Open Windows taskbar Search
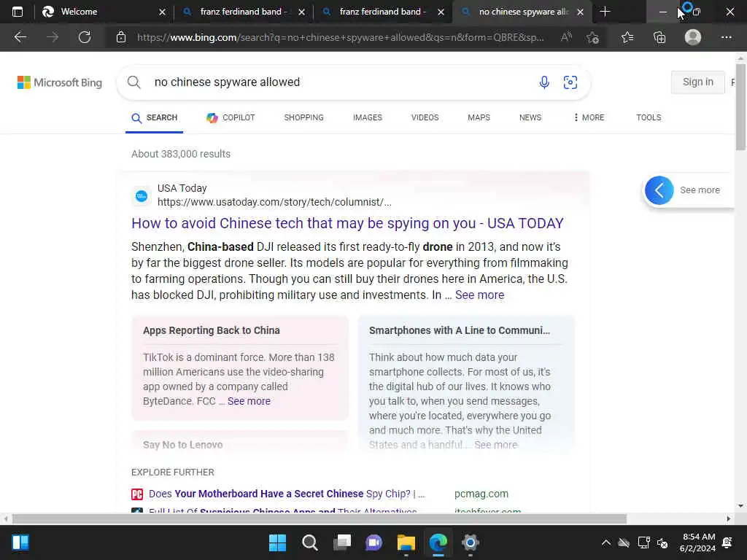This screenshot has width=747, height=560. pyautogui.click(x=309, y=542)
